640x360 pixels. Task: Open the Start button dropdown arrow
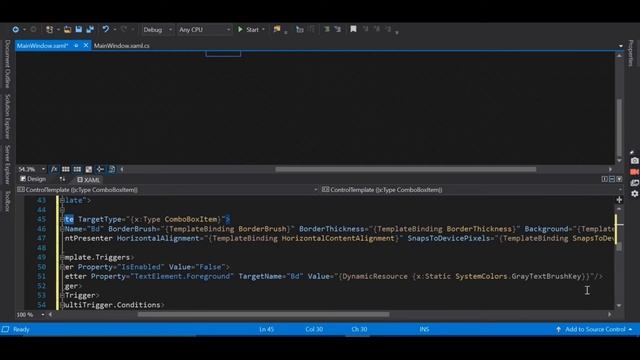click(x=263, y=29)
